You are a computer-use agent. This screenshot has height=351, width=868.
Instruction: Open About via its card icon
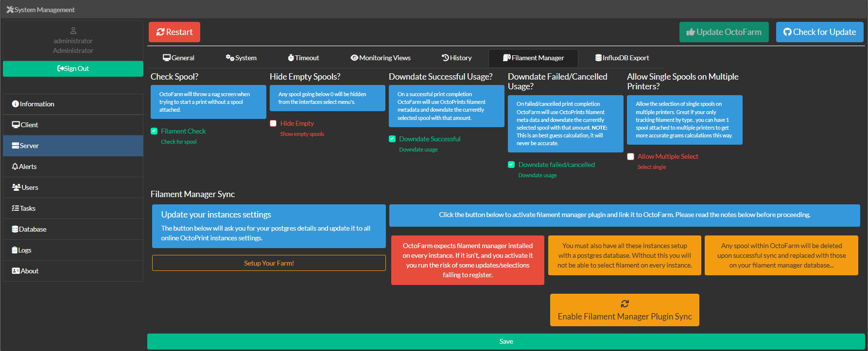pos(16,271)
